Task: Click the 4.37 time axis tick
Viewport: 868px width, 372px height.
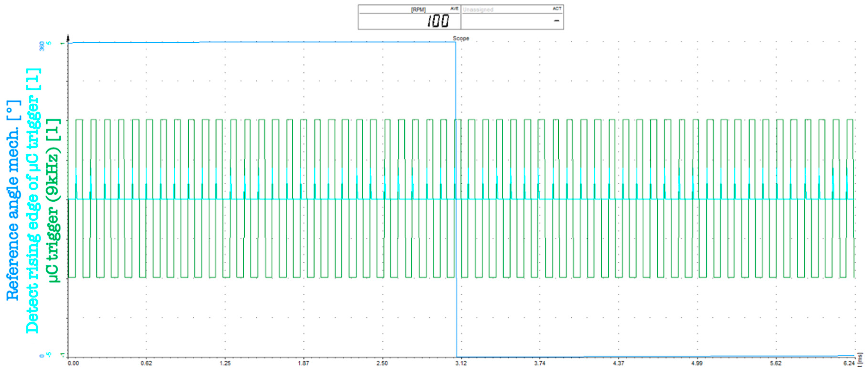Action: 618,363
